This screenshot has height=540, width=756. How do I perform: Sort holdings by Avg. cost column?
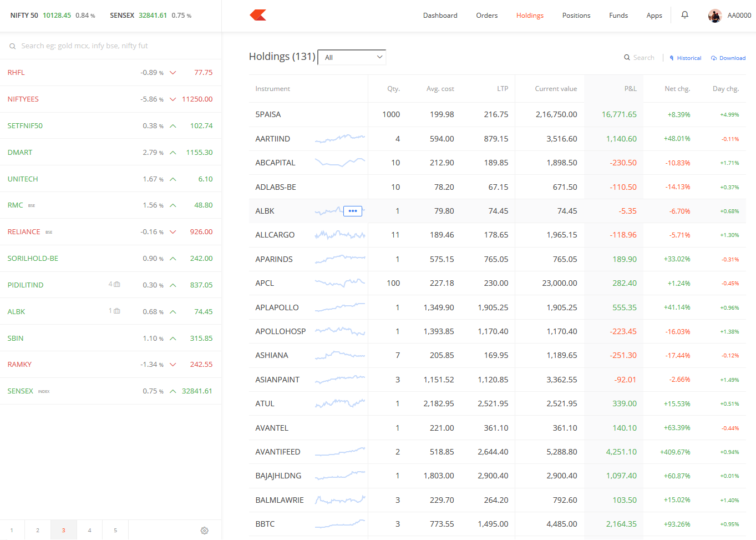(440, 89)
